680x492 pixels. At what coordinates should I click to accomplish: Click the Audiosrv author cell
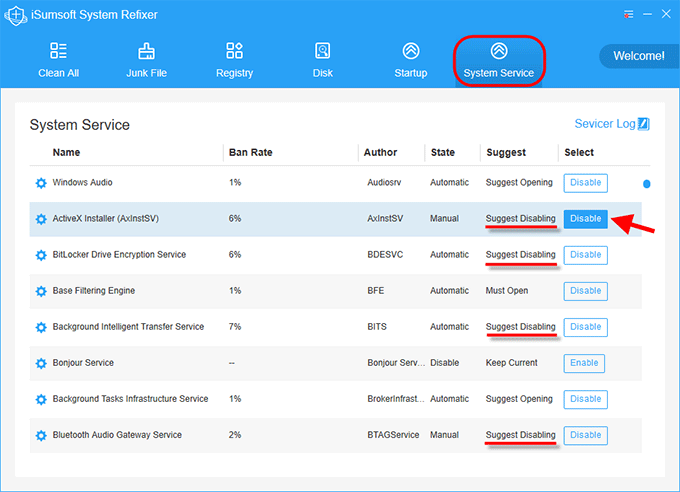[x=384, y=182]
